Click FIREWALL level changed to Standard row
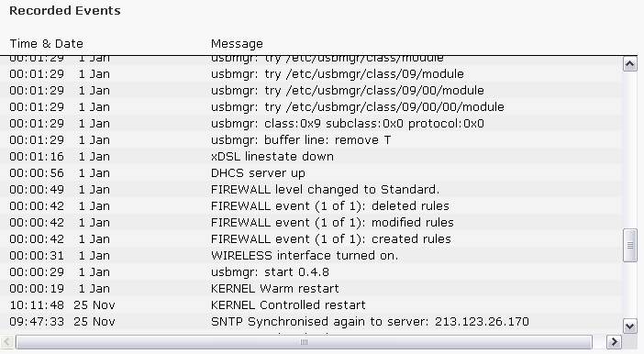Image resolution: width=644 pixels, height=354 pixels. point(311,189)
